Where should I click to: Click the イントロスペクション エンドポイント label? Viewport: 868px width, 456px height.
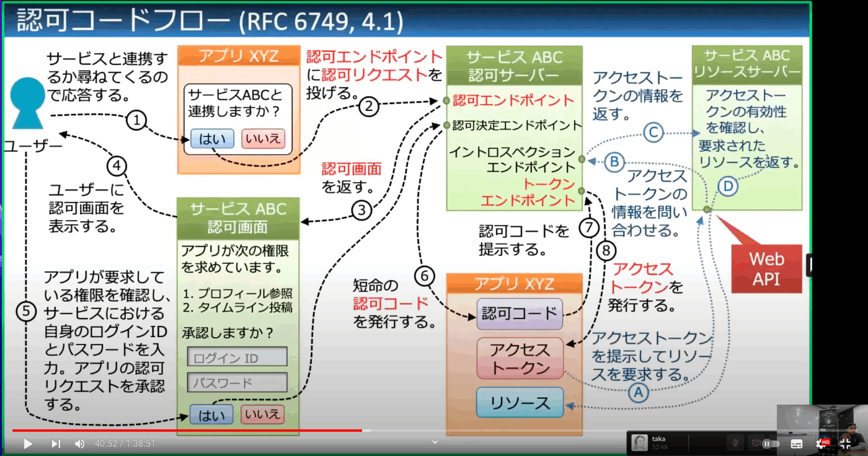[512, 159]
